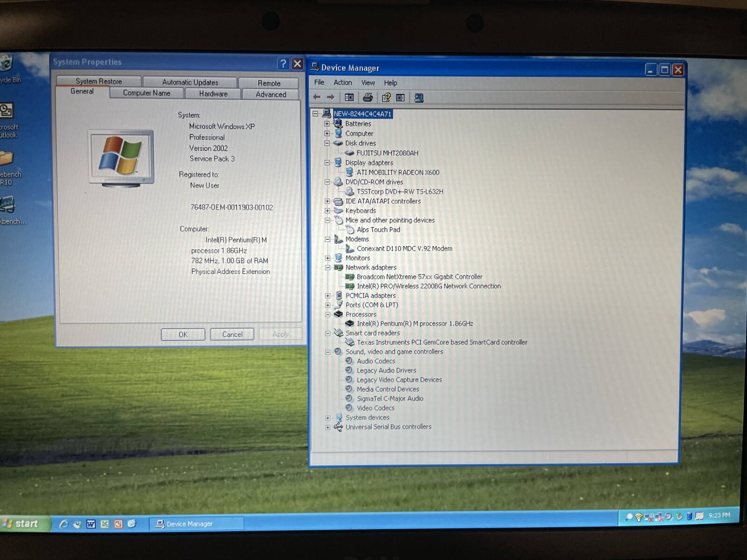This screenshot has width=747, height=560.
Task: Open the Recycle Bin desktop icon
Action: click(x=8, y=69)
